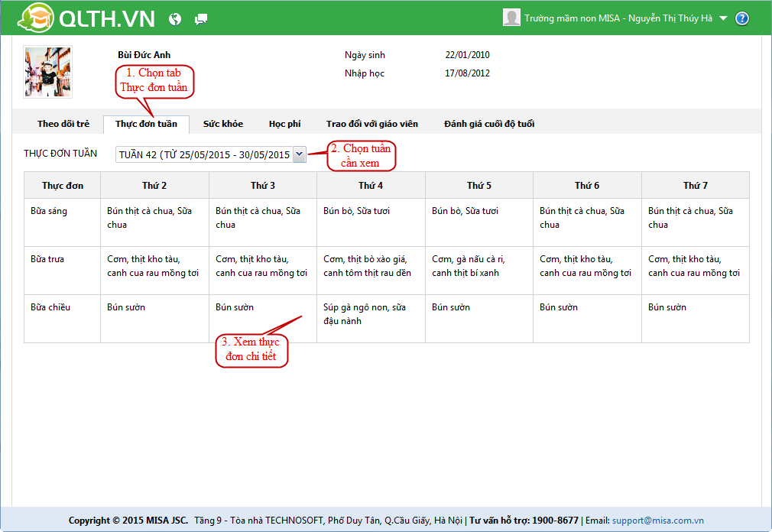The height and width of the screenshot is (532, 772).
Task: Click the QLTH.VN graduation cap logo
Action: (x=35, y=18)
